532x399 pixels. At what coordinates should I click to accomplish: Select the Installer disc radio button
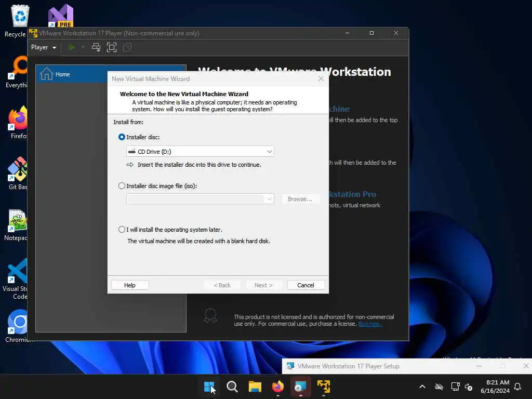[122, 137]
